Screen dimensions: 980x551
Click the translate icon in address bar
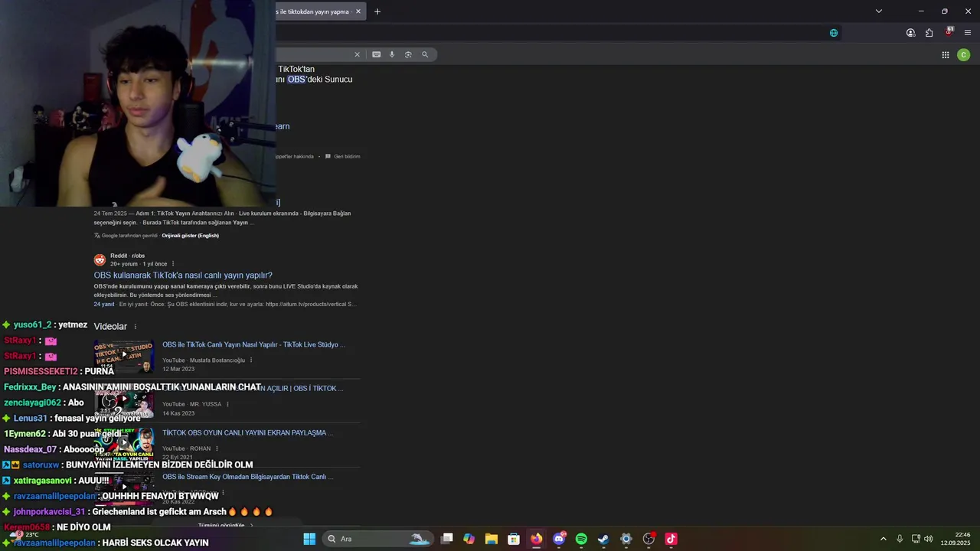pos(834,33)
